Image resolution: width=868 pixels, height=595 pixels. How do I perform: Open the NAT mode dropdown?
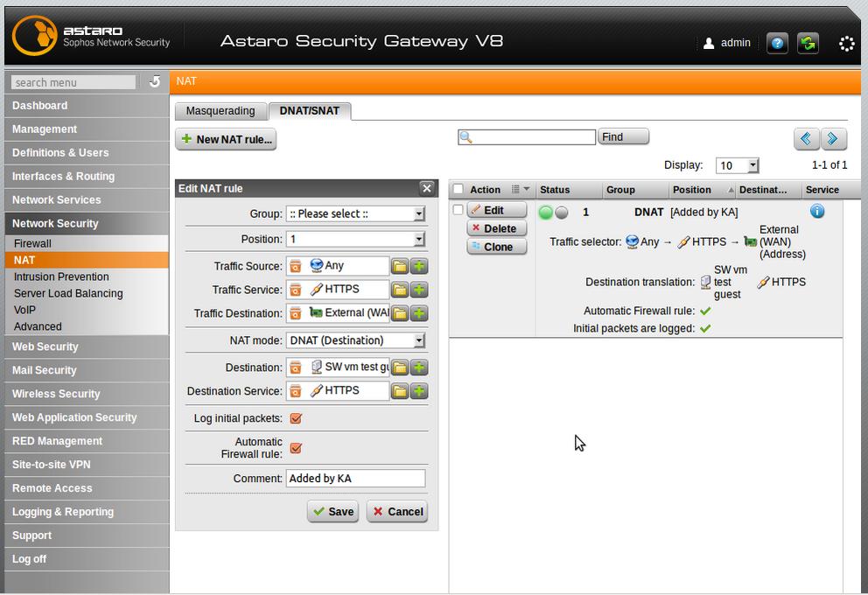click(x=355, y=340)
